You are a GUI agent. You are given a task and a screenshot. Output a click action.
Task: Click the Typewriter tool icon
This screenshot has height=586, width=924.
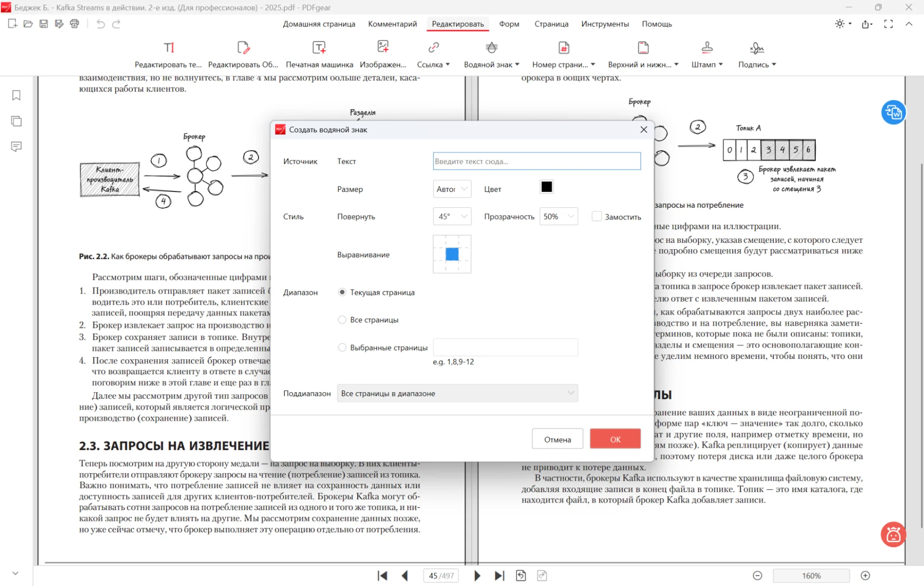319,48
